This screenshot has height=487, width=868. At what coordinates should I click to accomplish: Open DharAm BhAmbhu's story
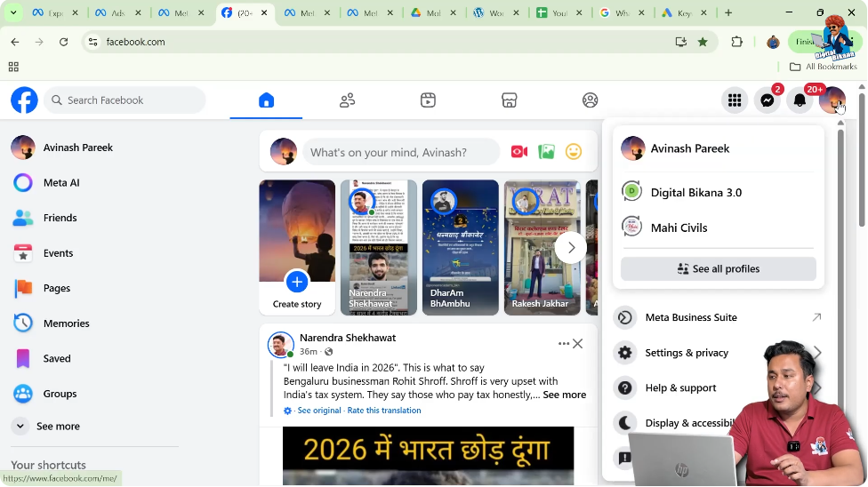click(x=460, y=247)
